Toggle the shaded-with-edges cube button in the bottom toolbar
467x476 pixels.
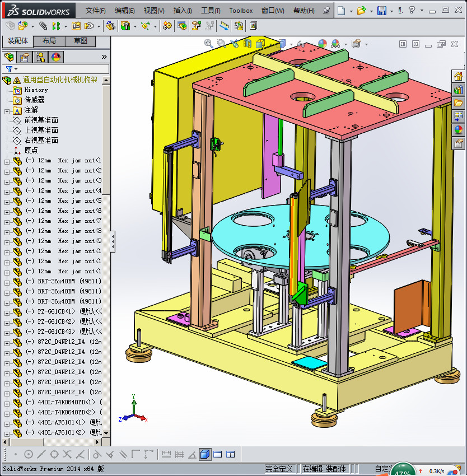pyautogui.click(x=205, y=454)
